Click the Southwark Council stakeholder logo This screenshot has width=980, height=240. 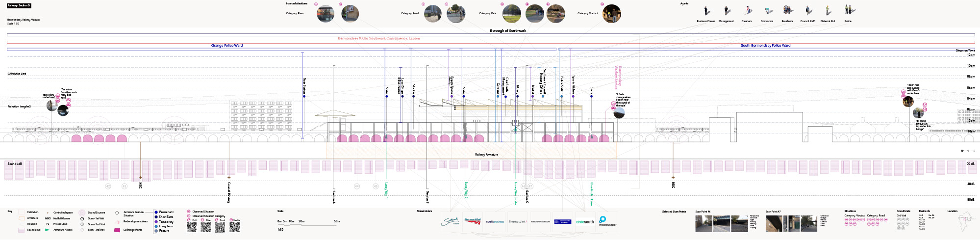click(450, 221)
